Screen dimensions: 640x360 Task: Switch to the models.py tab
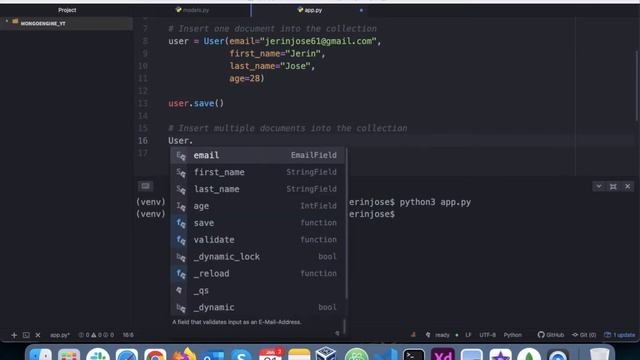(x=192, y=10)
